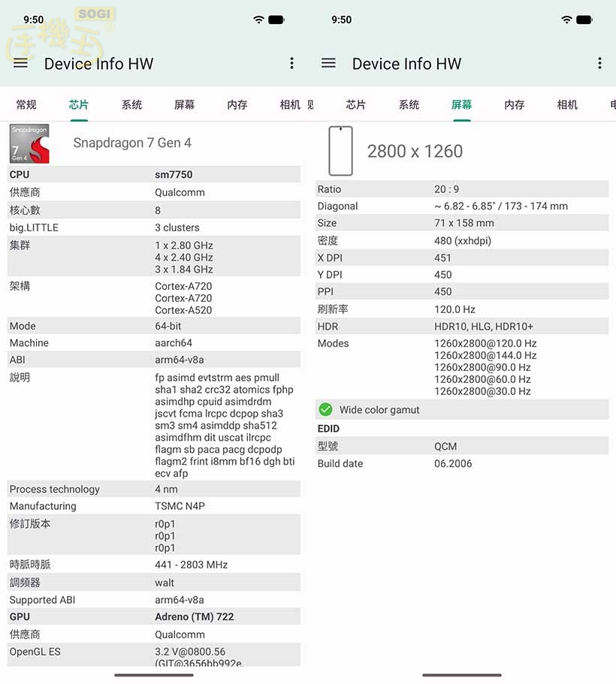Tap the 2800 x 1260 resolution heading
Image resolution: width=616 pixels, height=684 pixels.
tap(415, 151)
